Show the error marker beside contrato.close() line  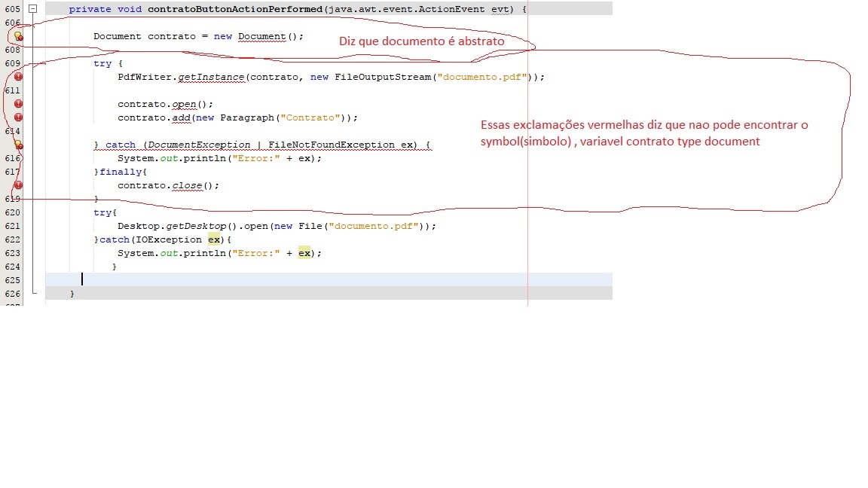click(x=18, y=185)
